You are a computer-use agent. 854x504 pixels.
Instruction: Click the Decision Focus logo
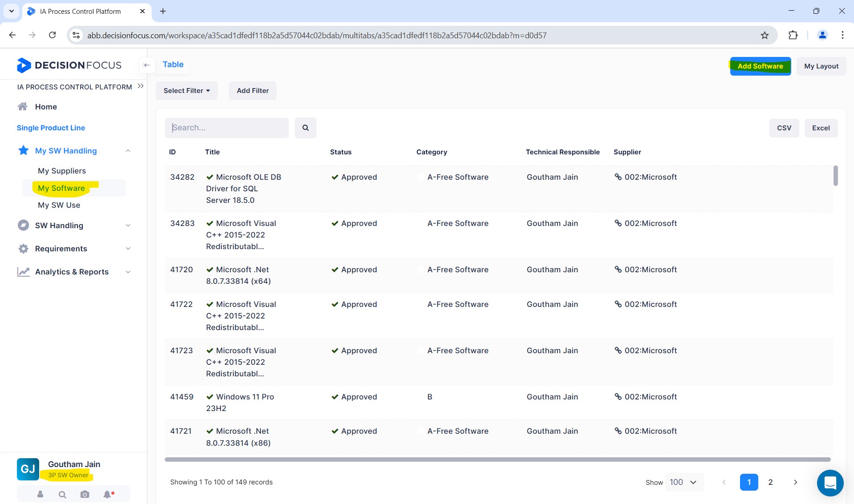pyautogui.click(x=69, y=65)
